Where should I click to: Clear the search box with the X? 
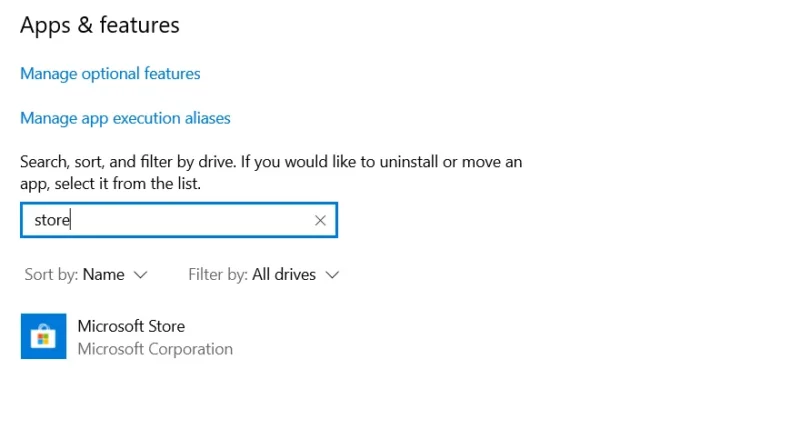pyautogui.click(x=320, y=220)
